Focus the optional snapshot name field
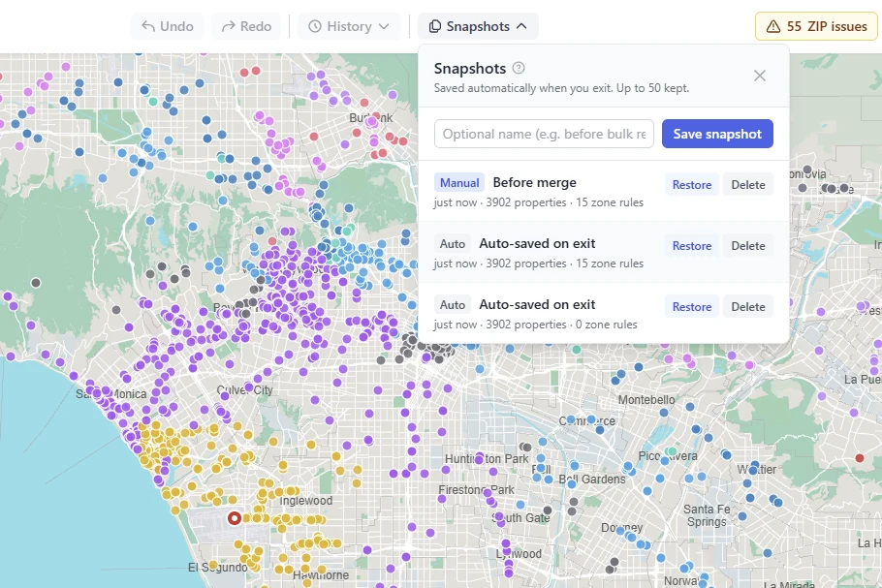This screenshot has width=882, height=588. pyautogui.click(x=544, y=134)
